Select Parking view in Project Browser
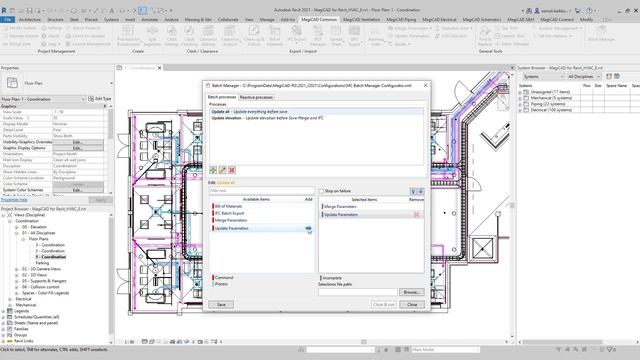 42,263
